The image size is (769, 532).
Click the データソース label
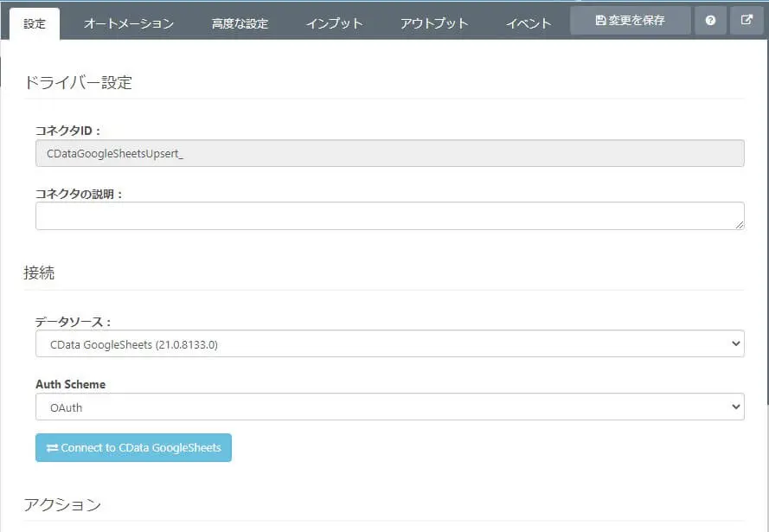[x=74, y=322]
